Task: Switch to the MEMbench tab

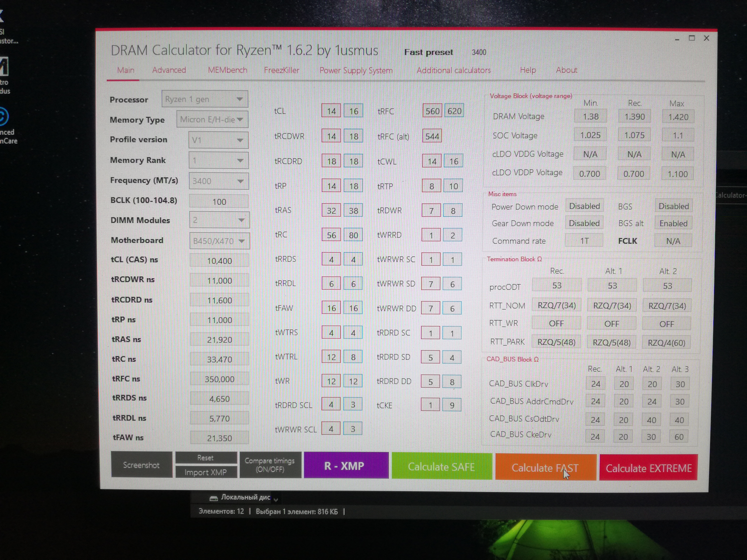Action: [227, 70]
